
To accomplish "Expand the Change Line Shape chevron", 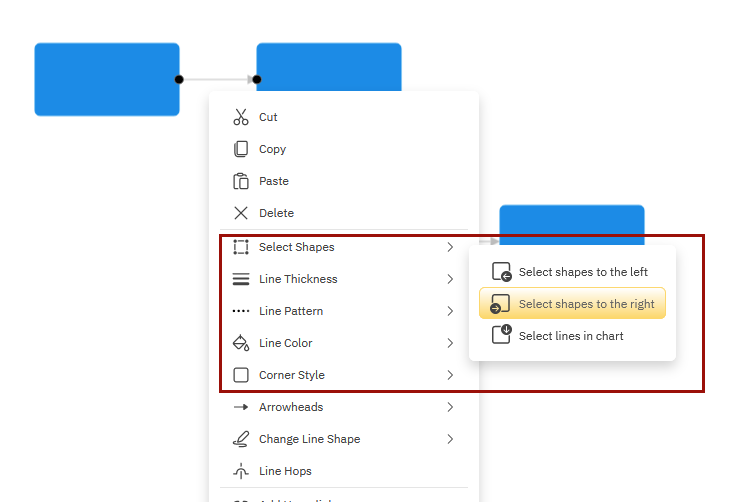I will pos(450,439).
